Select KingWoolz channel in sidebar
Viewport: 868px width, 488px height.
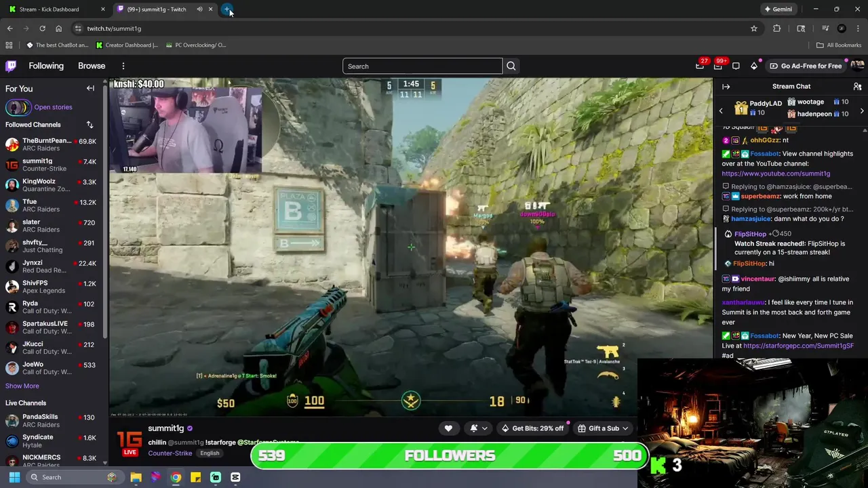(54, 185)
